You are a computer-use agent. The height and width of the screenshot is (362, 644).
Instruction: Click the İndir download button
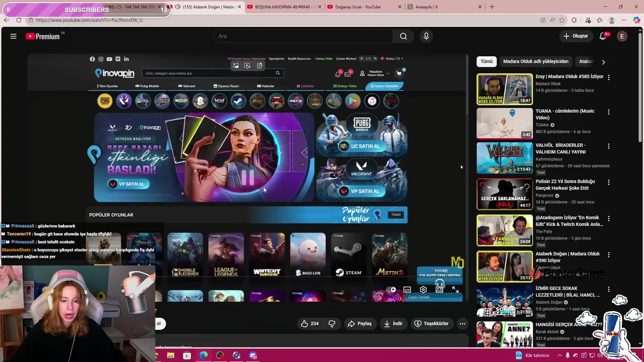click(393, 323)
